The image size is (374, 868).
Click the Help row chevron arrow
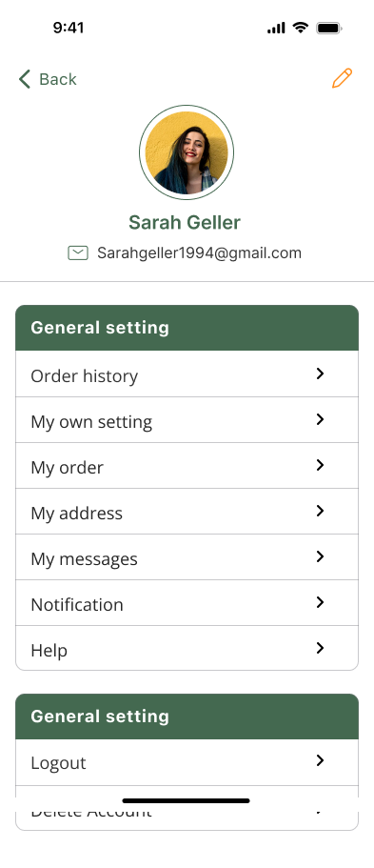point(320,648)
